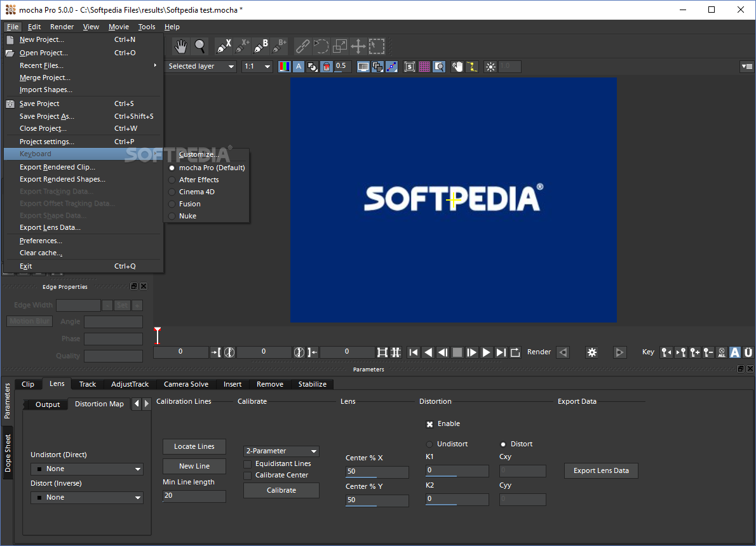The width and height of the screenshot is (756, 546).
Task: Toggle the Überkey 'Ü' button
Action: click(x=748, y=352)
